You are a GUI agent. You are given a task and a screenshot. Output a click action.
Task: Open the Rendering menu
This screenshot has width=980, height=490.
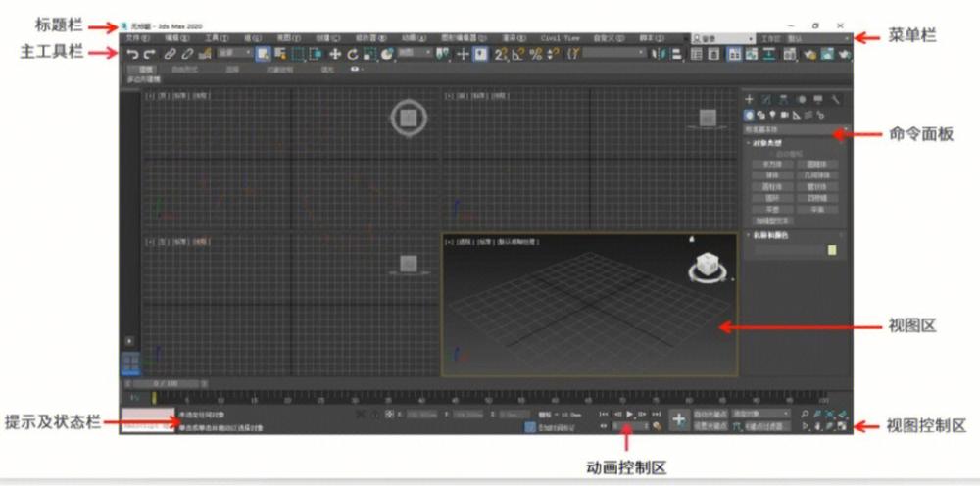pyautogui.click(x=514, y=38)
